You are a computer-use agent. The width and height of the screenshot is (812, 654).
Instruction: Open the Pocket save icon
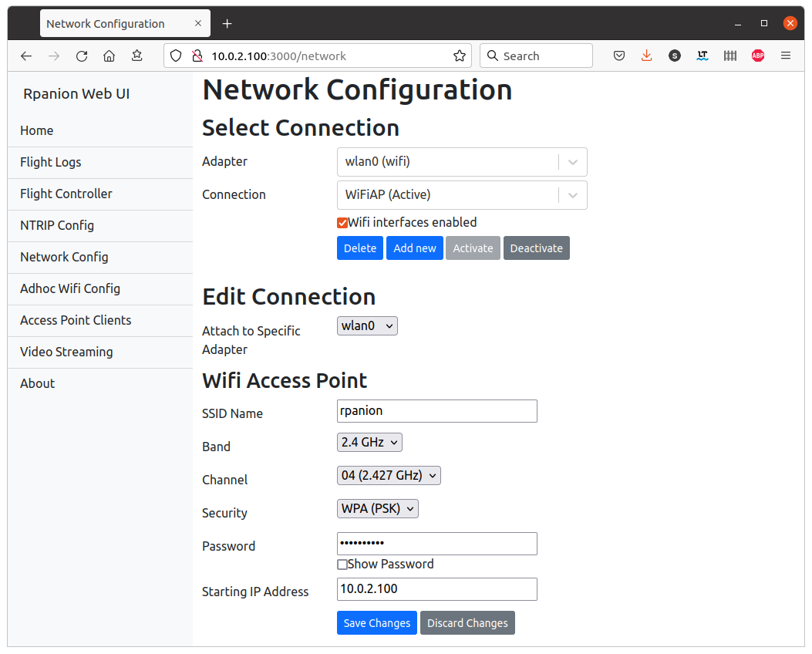[x=619, y=56]
